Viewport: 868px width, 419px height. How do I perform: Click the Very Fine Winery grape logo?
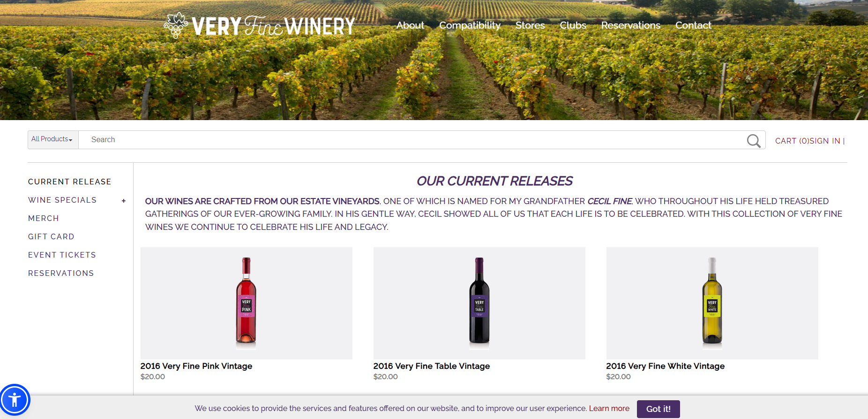coord(176,25)
